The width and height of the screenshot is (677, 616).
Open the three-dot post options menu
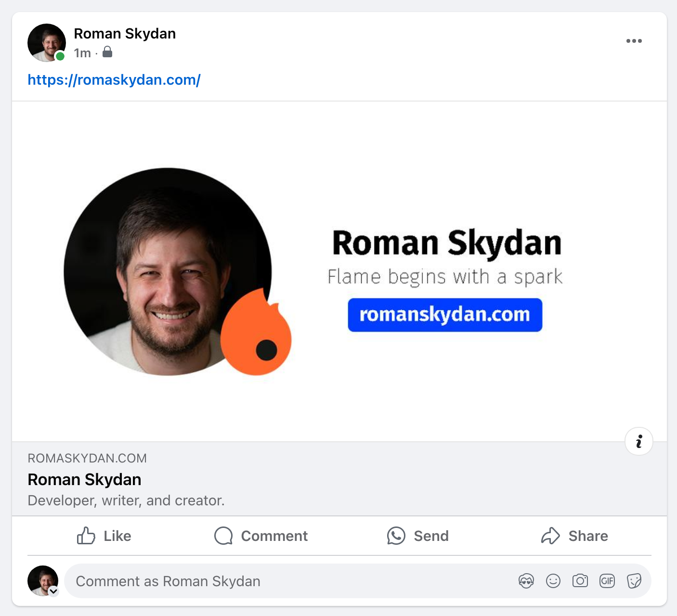634,41
